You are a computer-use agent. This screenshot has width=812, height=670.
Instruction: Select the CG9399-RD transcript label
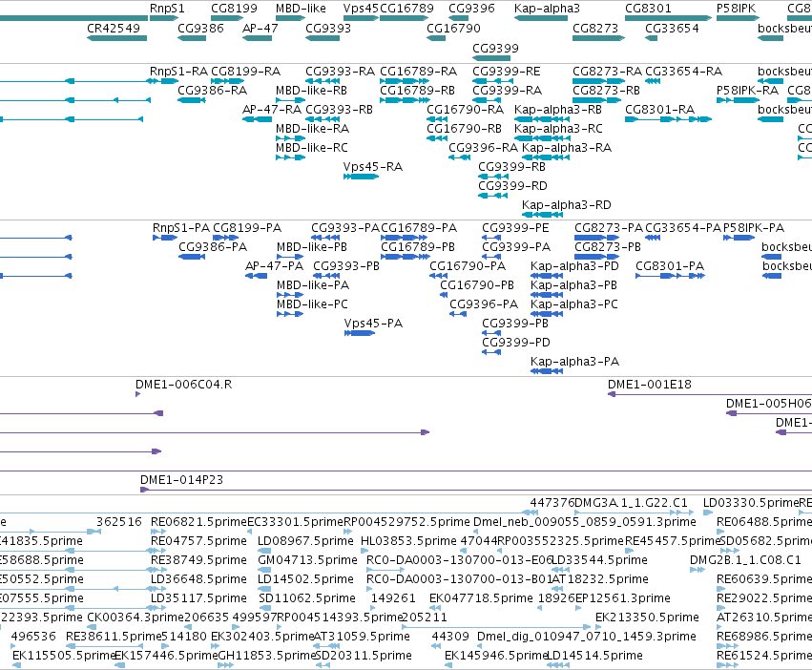pyautogui.click(x=512, y=186)
